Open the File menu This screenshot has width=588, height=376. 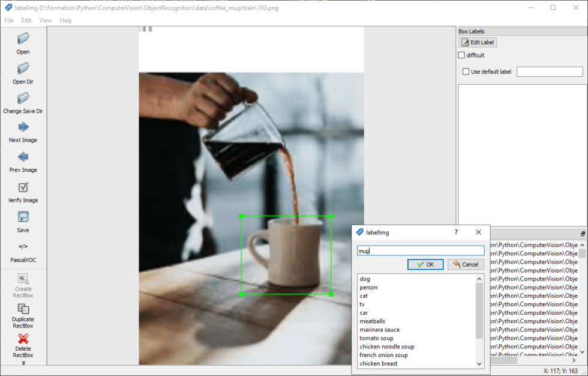click(9, 20)
